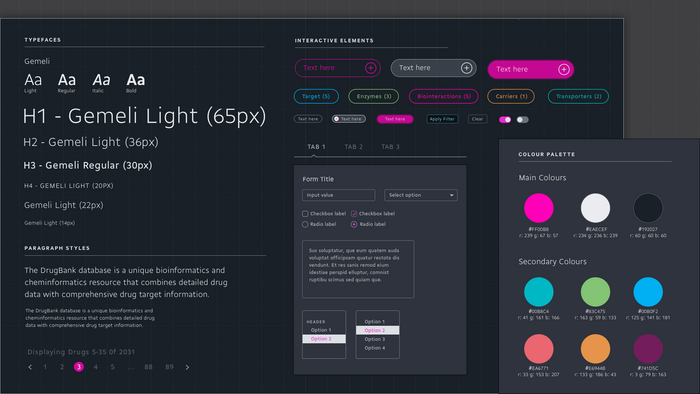
Task: Select the teal #00B8C4 colour swatch
Action: [538, 292]
